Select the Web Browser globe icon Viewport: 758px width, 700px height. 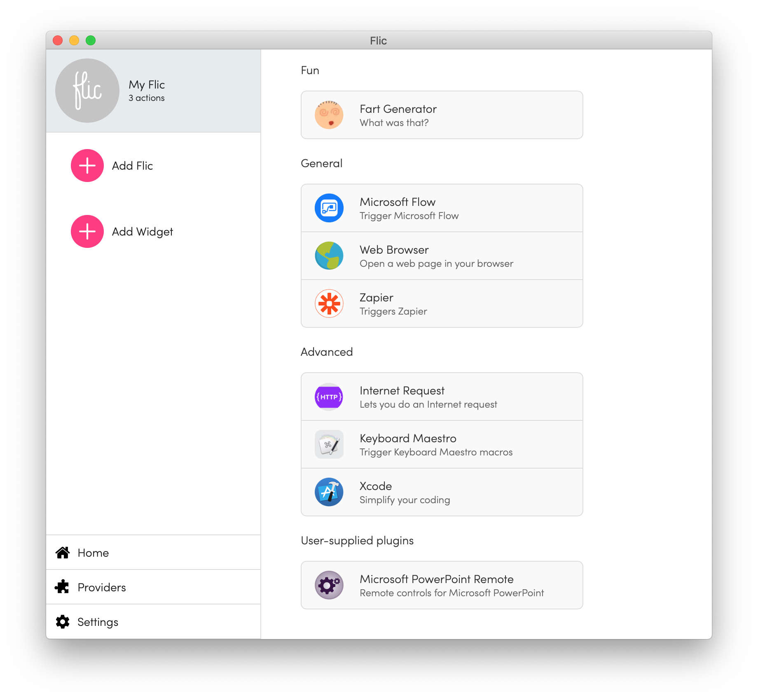[329, 256]
